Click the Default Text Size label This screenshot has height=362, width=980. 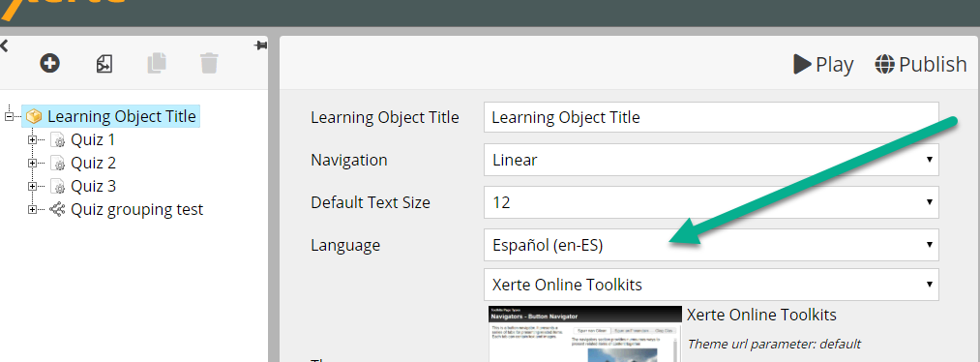(370, 202)
